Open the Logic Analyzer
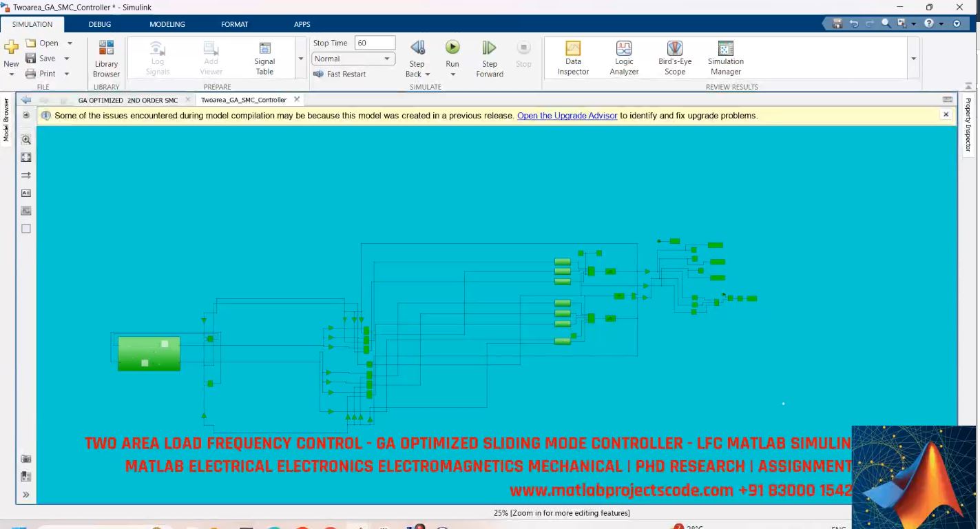The width and height of the screenshot is (980, 529). coord(623,58)
